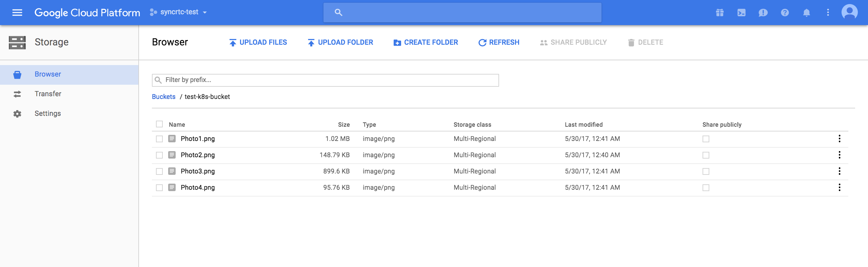Open the syncrtc-test project selector dropdown
Screen dimensions: 868x267
pyautogui.click(x=178, y=12)
